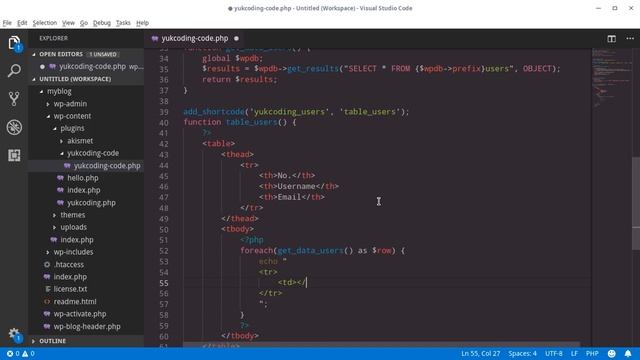Open the Help menu

(142, 23)
